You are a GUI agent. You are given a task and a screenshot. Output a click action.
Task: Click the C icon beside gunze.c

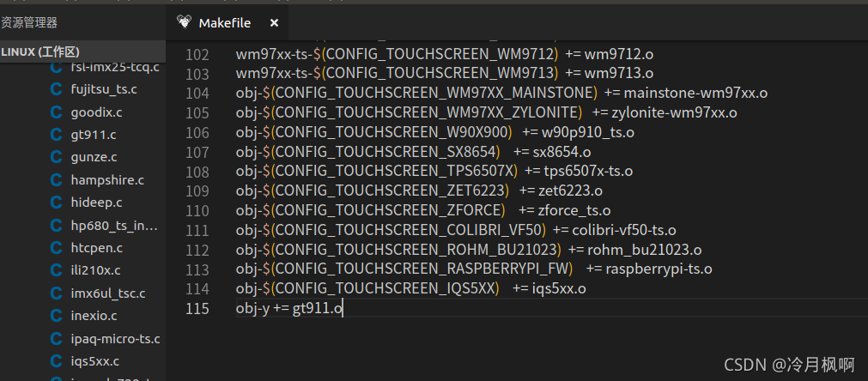point(56,158)
